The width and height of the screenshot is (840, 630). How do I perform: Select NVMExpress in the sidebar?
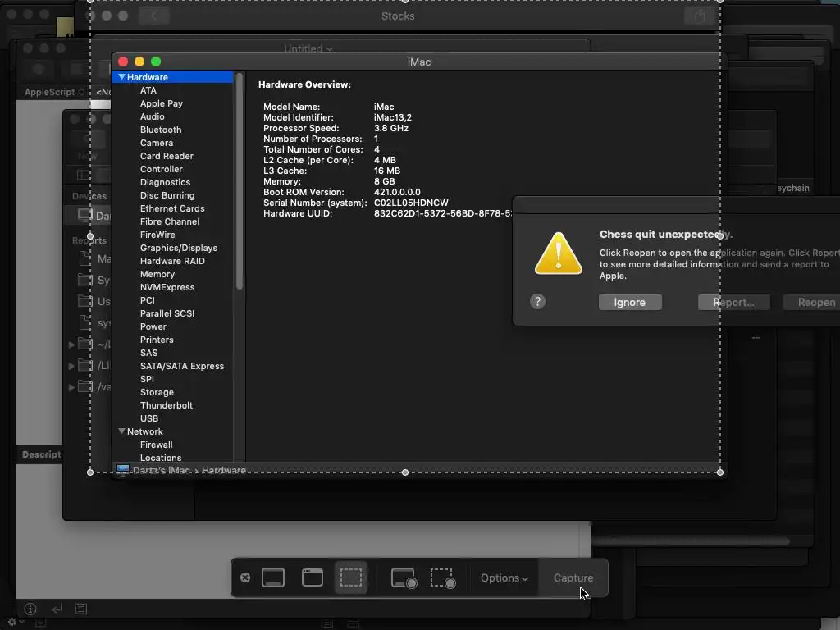167,287
